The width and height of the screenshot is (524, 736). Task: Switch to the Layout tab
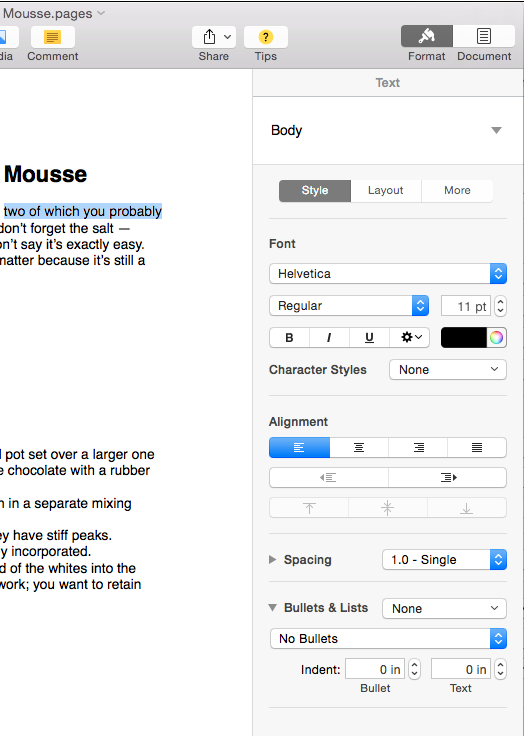click(385, 191)
